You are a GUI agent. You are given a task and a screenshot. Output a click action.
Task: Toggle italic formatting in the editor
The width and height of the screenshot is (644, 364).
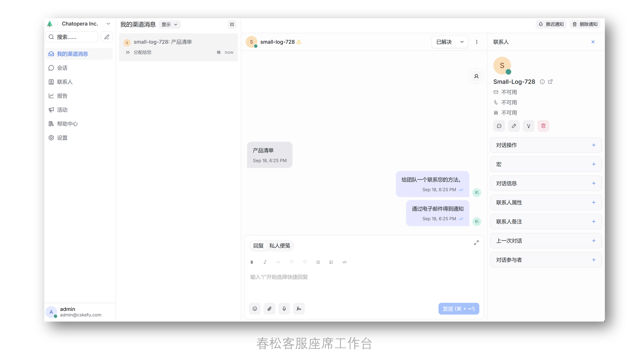coord(265,262)
